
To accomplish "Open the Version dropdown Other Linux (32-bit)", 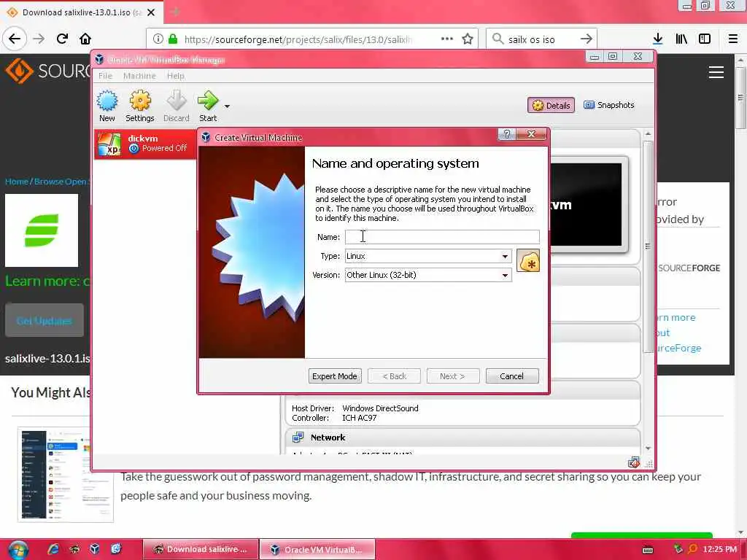I will coord(427,275).
